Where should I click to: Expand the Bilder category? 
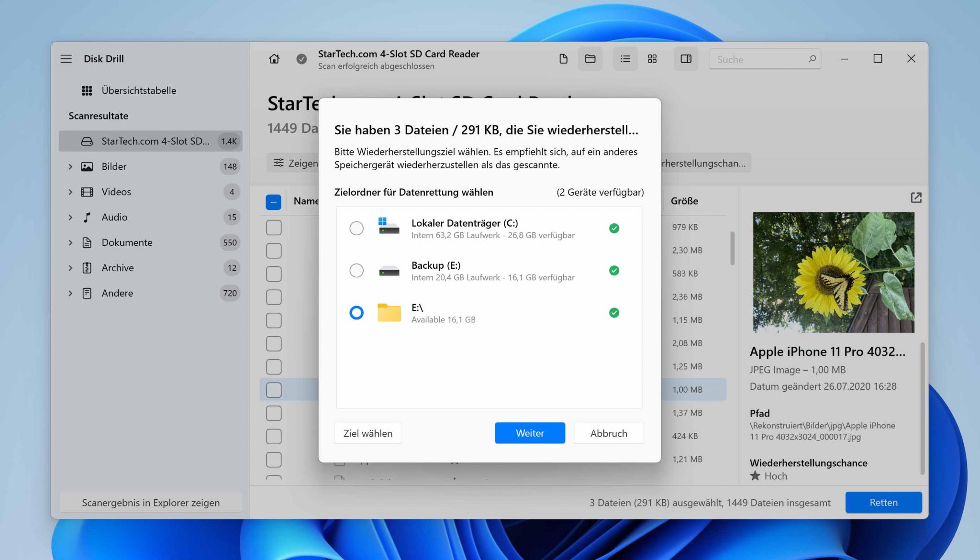70,166
